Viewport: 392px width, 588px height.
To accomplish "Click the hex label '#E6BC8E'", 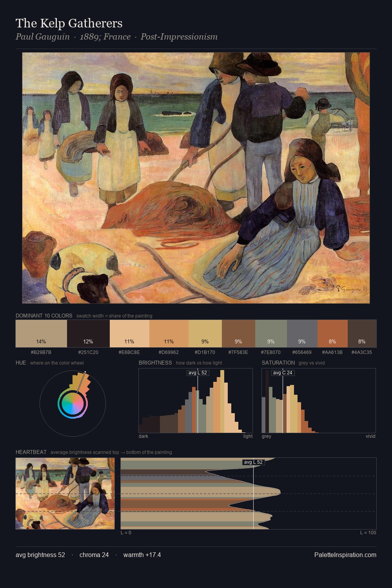I will [129, 352].
